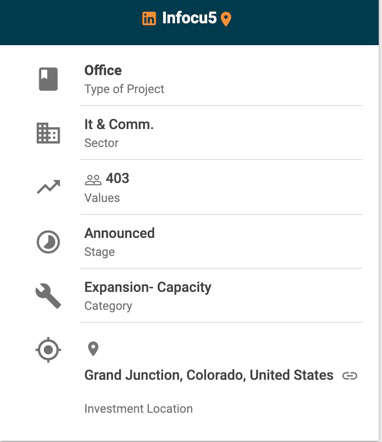Viewport: 382px width, 442px height.
Task: Click the pie clock icon for Stage
Action: (x=48, y=242)
